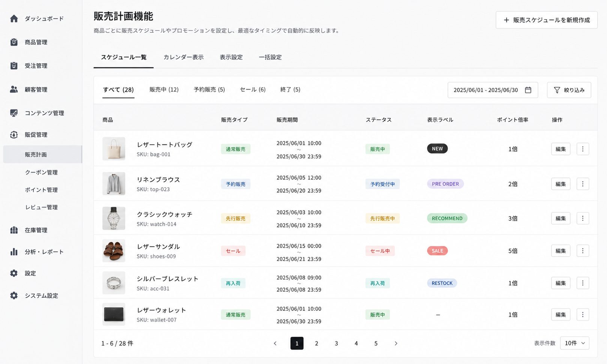This screenshot has width=607, height=364.
Task: Go to the next page arrow
Action: coord(396,343)
